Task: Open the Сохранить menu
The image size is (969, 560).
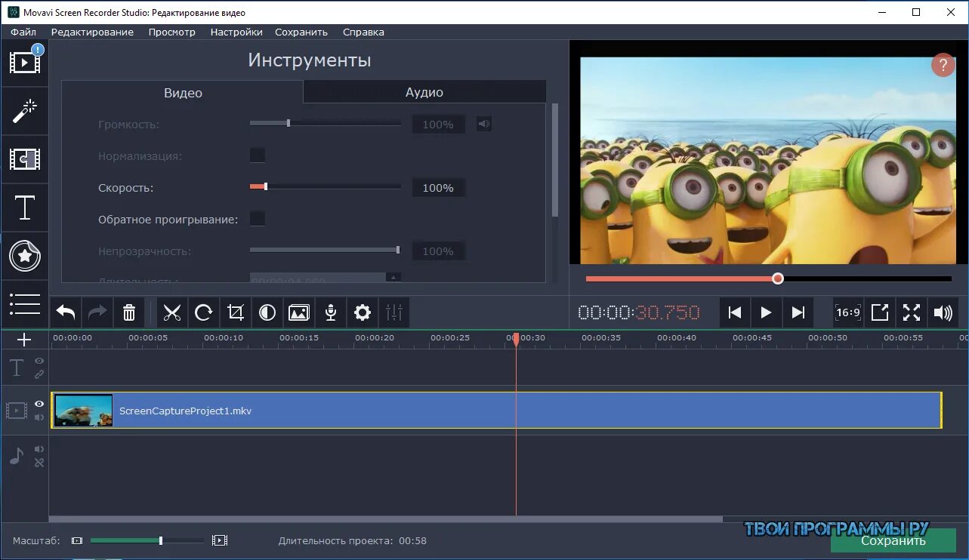Action: tap(301, 32)
